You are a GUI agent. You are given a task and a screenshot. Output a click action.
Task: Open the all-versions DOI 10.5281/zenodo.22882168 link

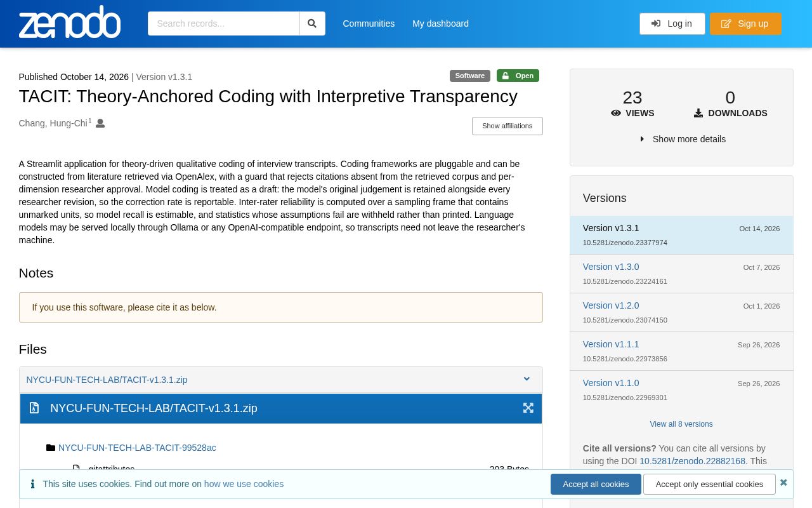(692, 461)
